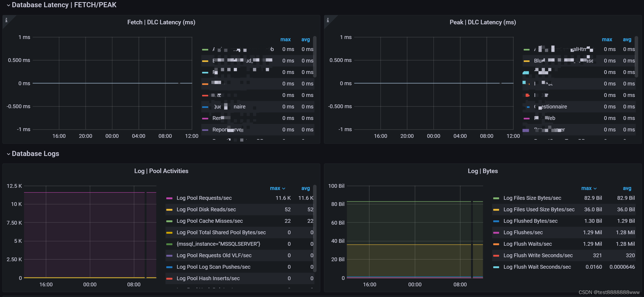Collapse the Database Latency FETCH/PEAK row
Viewport: 644px width, 297px height.
tap(9, 5)
